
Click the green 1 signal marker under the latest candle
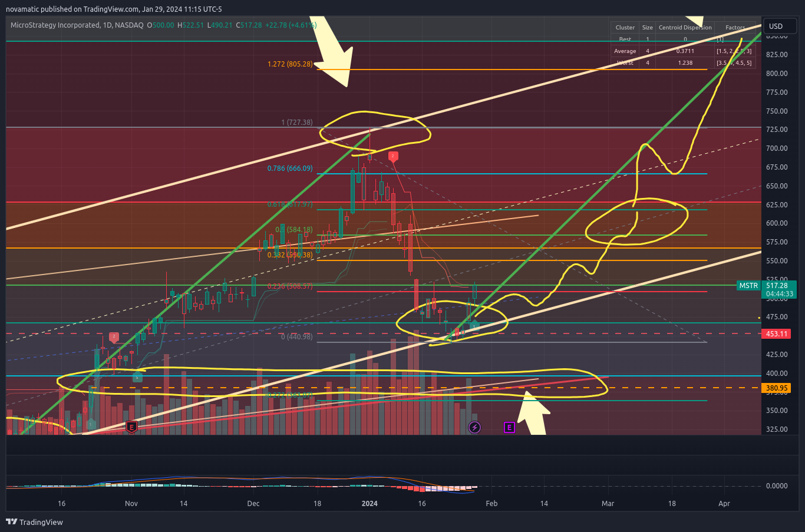474,325
